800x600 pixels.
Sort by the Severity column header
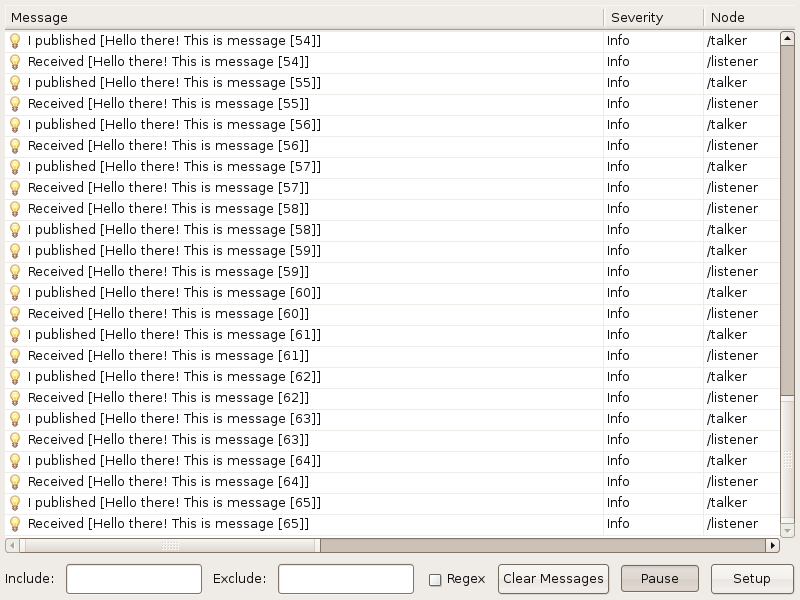652,17
